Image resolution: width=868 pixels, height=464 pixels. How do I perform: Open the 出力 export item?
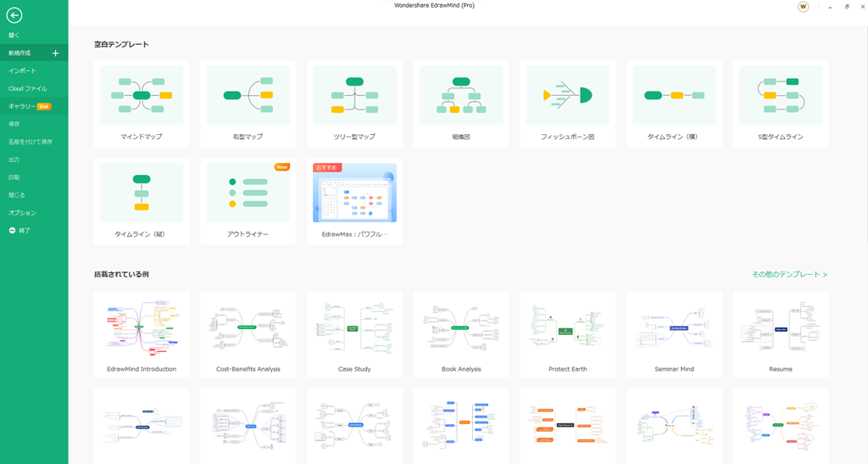(x=34, y=159)
